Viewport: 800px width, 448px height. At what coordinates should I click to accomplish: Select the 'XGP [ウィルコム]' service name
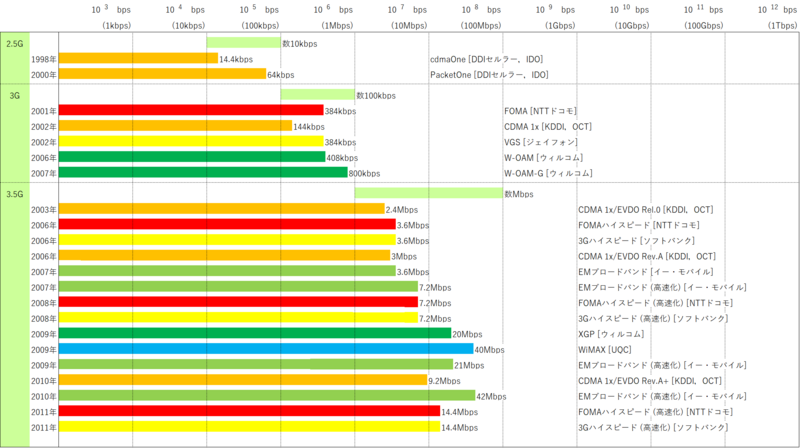point(611,334)
